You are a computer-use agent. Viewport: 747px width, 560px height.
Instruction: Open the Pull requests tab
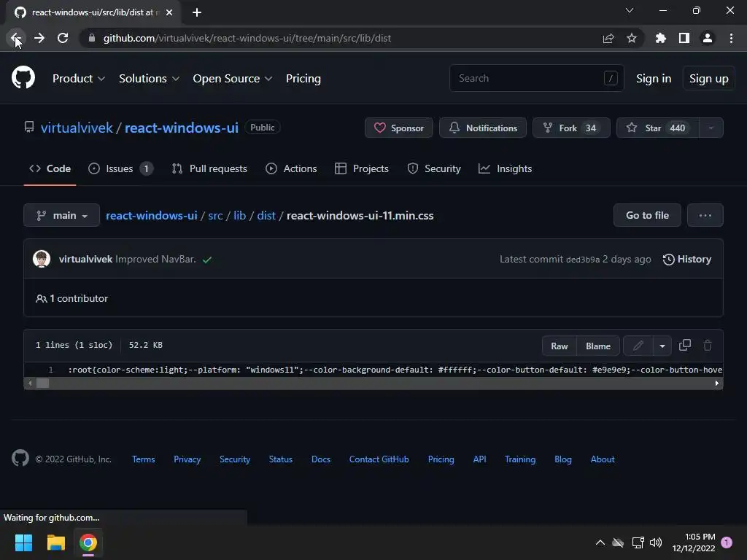click(209, 168)
